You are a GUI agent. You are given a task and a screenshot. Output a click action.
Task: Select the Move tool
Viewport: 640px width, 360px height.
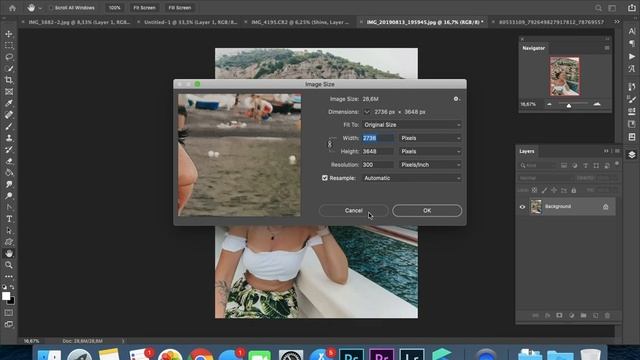pos(9,34)
